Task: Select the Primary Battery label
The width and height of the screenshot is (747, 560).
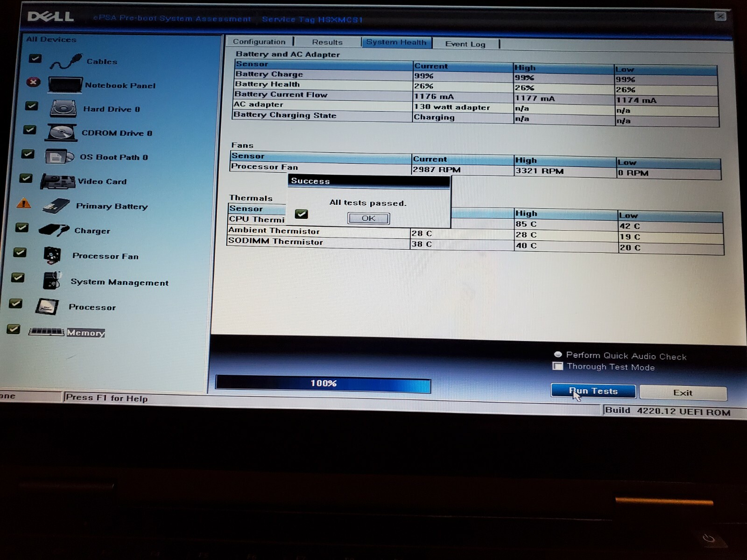Action: tap(112, 206)
